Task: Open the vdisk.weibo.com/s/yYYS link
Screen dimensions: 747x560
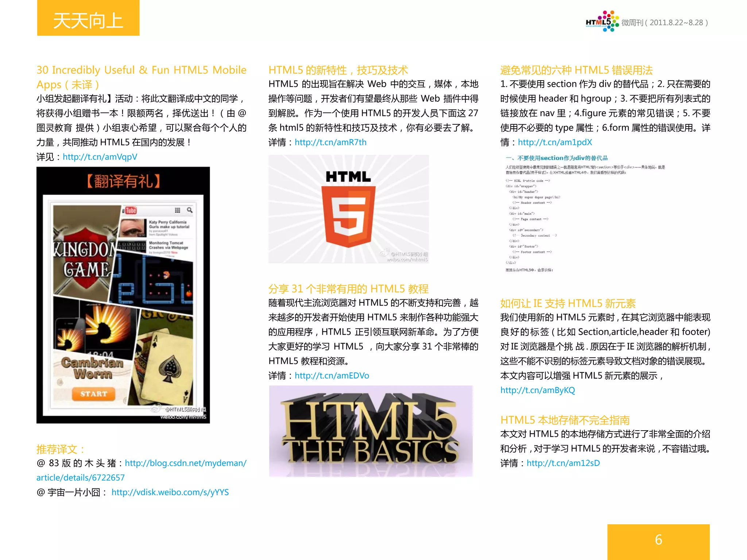Action: coord(170,492)
